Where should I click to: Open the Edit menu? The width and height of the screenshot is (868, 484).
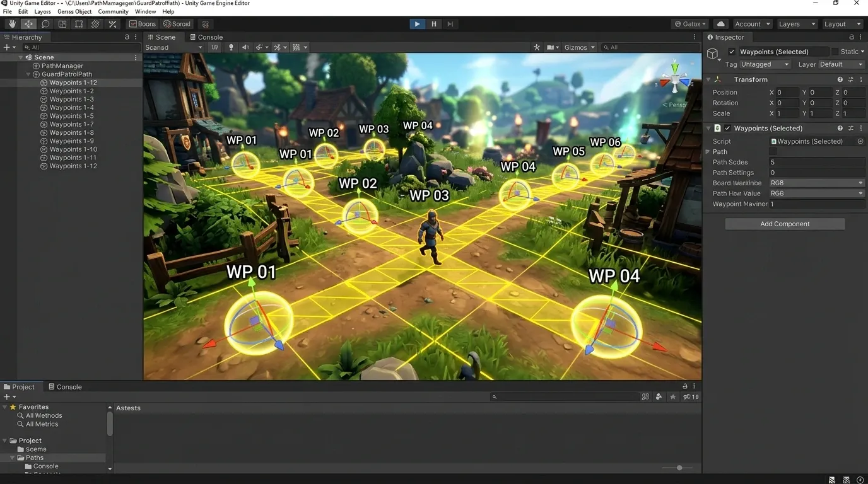23,11
